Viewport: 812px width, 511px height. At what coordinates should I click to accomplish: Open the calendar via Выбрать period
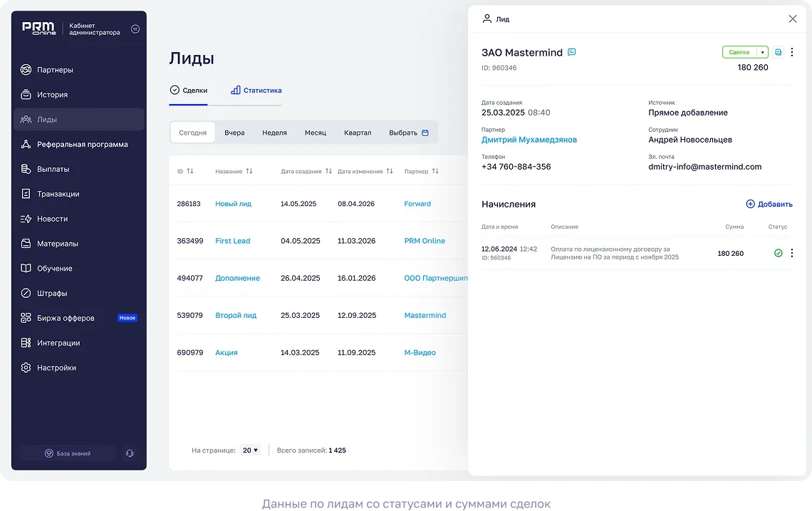tap(409, 133)
